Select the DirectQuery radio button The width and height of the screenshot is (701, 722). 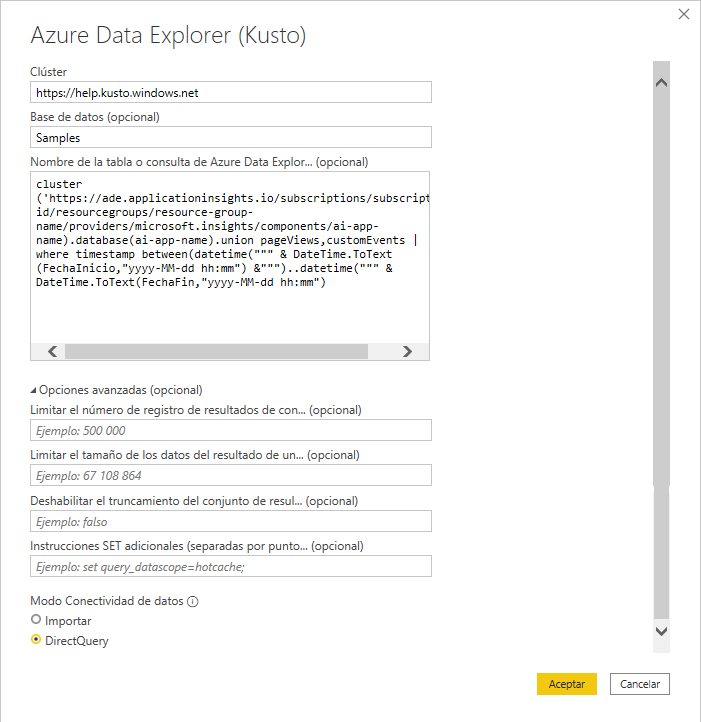click(36, 640)
